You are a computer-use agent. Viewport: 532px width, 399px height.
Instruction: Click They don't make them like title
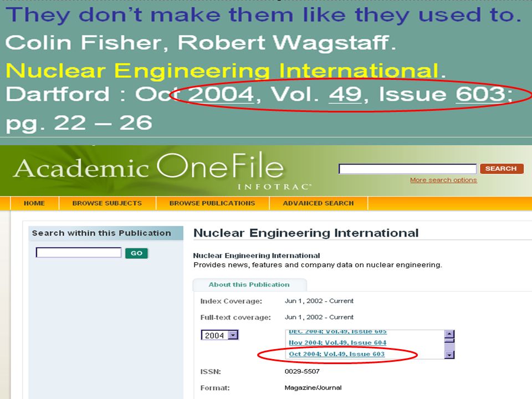point(263,16)
